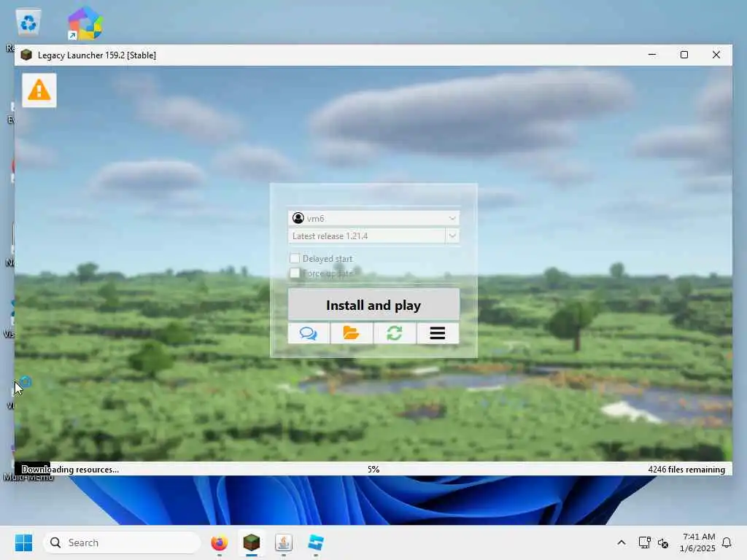The image size is (747, 560).
Task: Open the Windows Start menu
Action: coord(23,542)
